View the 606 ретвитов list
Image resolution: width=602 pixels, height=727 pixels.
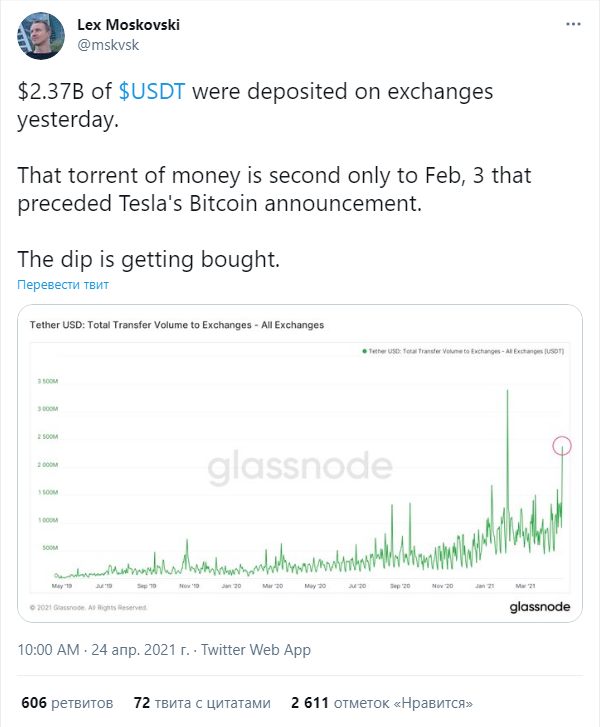point(67,702)
